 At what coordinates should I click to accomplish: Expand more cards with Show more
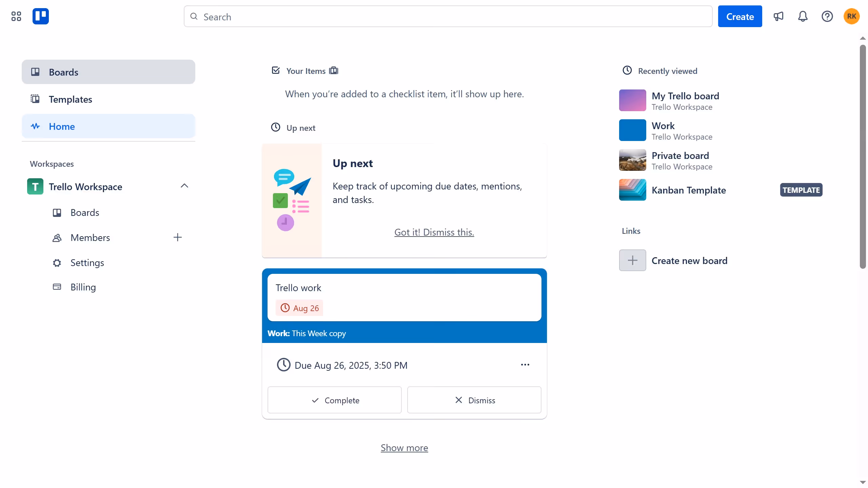(404, 447)
